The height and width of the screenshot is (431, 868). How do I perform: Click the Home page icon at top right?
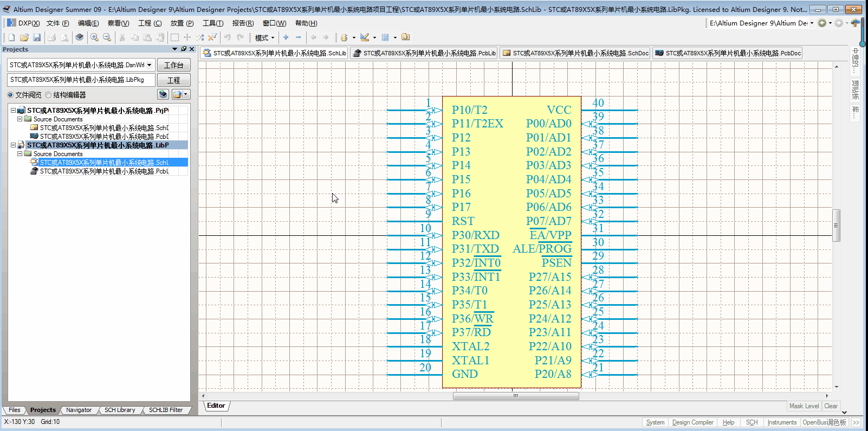point(855,23)
